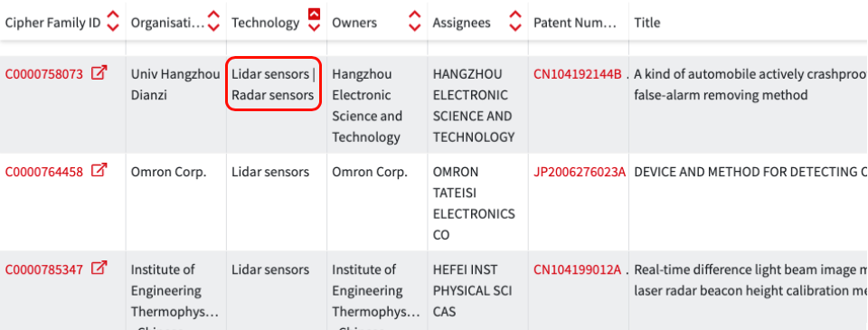Open patent CN104199012A link
868x330 pixels.
tap(578, 269)
